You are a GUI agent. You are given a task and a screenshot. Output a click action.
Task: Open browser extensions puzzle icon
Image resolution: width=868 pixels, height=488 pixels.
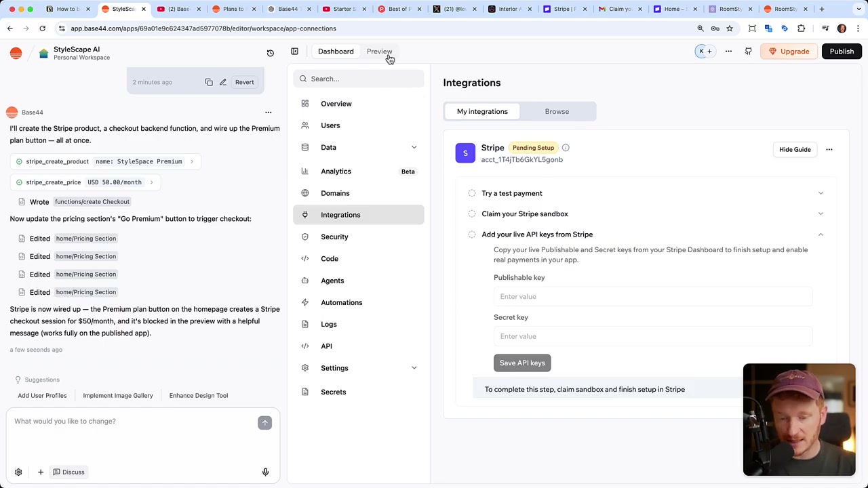click(801, 28)
